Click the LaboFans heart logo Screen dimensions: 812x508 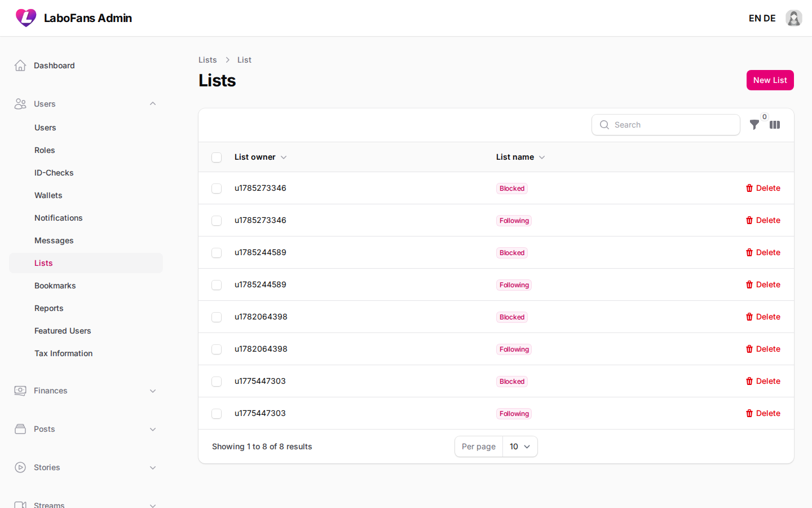[26, 18]
